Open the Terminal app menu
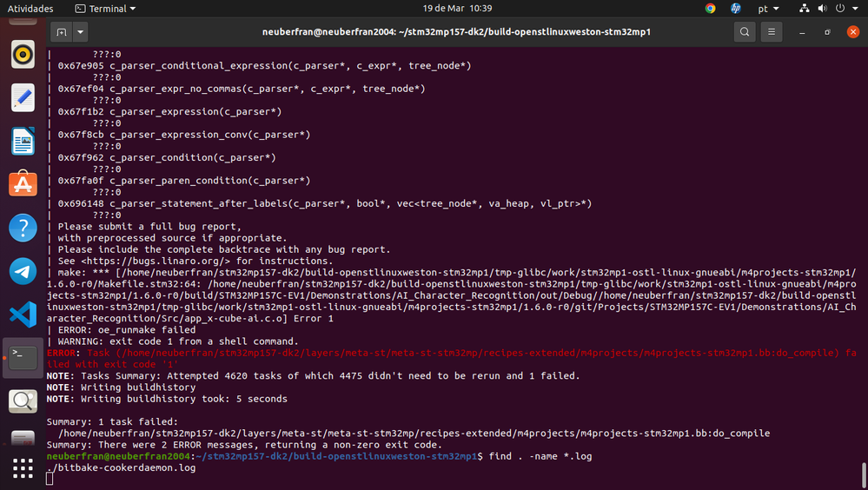The width and height of the screenshot is (868, 490). pyautogui.click(x=105, y=9)
